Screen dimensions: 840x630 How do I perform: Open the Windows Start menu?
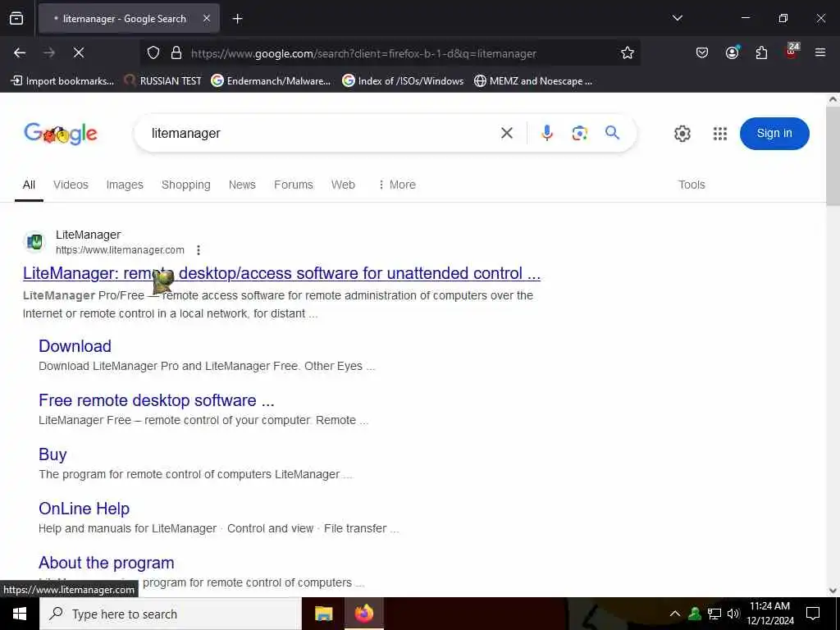coord(20,614)
